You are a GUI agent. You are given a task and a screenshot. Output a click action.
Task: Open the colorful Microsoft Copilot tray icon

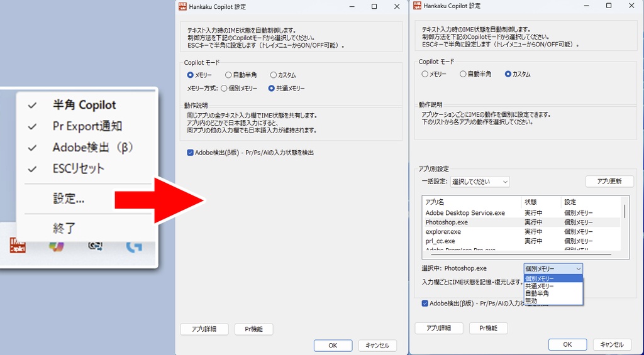[56, 246]
